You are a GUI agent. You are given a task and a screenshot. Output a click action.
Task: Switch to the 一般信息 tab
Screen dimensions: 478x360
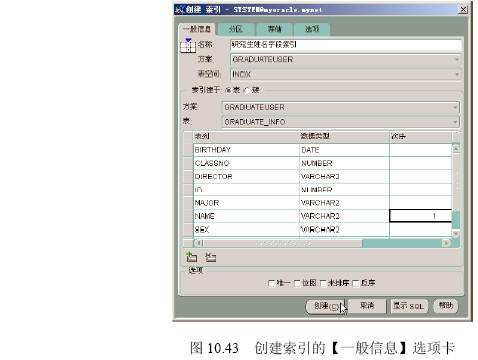[x=197, y=29]
